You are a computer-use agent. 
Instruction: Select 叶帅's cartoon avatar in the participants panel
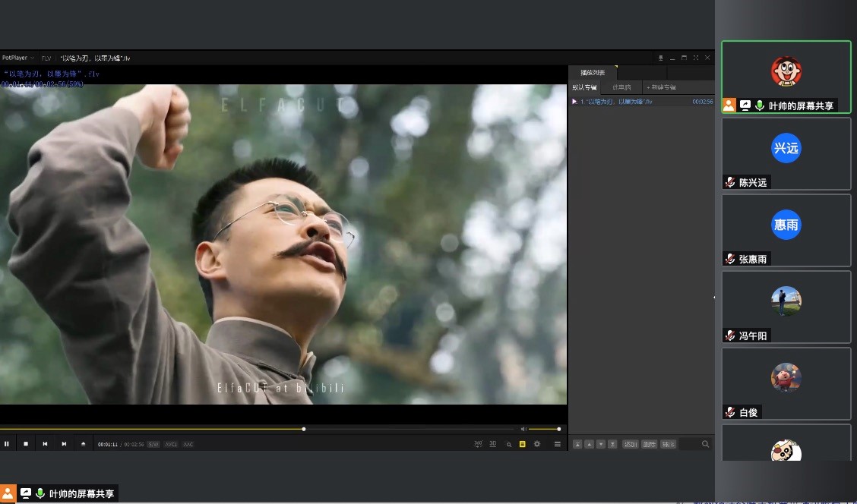click(x=786, y=71)
